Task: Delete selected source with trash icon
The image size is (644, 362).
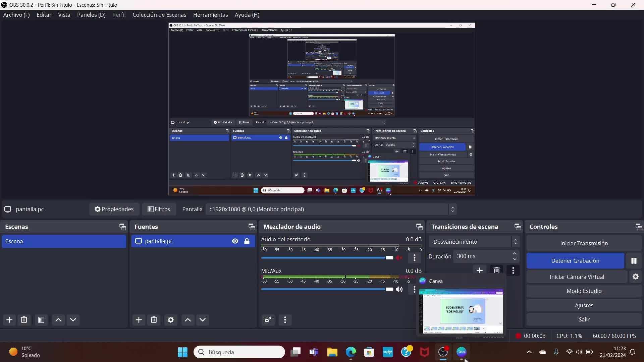Action: (x=154, y=320)
